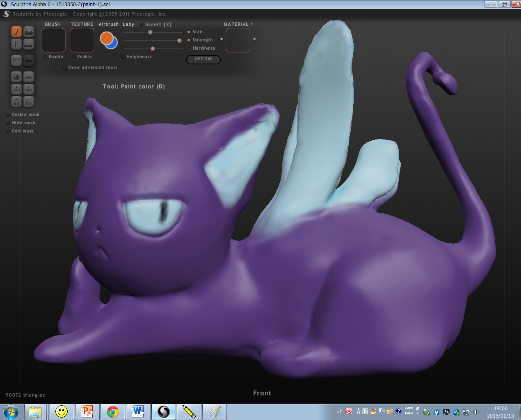Click the TEXTURE image slot

tap(82, 40)
